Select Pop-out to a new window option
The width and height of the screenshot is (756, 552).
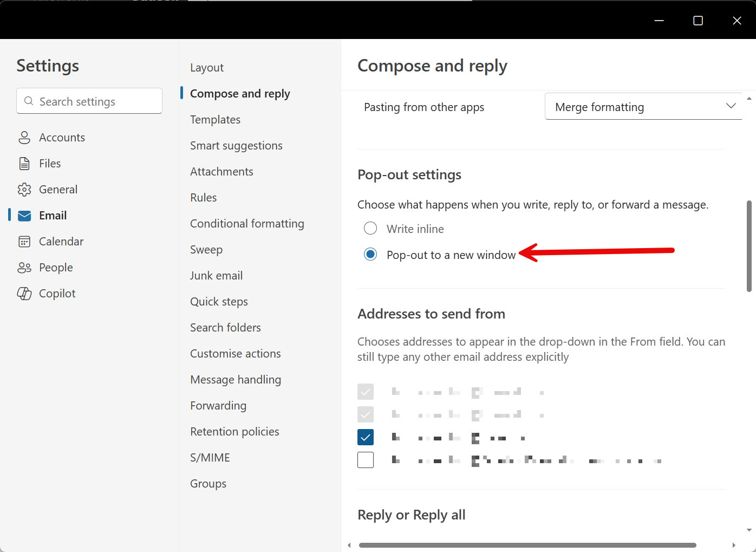370,255
